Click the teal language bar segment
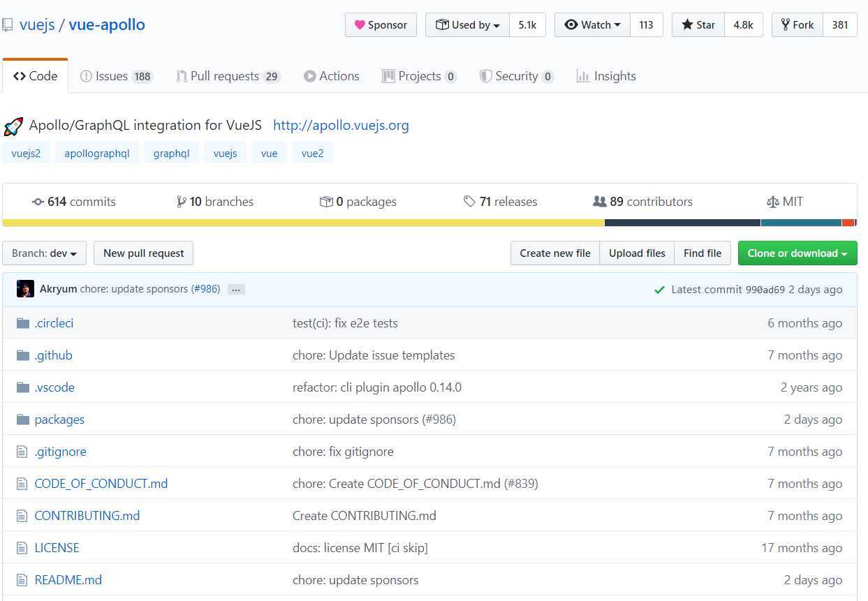868x601 pixels. click(801, 223)
